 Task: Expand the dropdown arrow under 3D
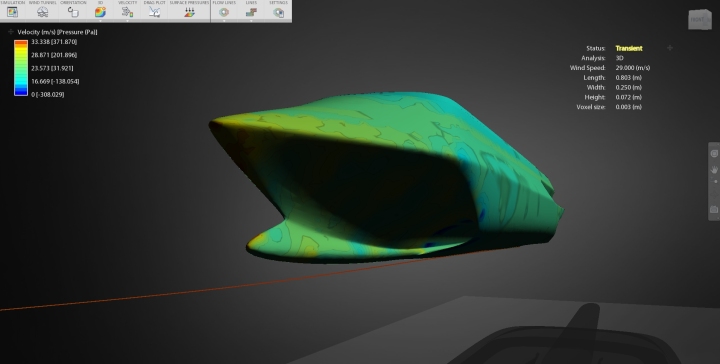pos(100,21)
